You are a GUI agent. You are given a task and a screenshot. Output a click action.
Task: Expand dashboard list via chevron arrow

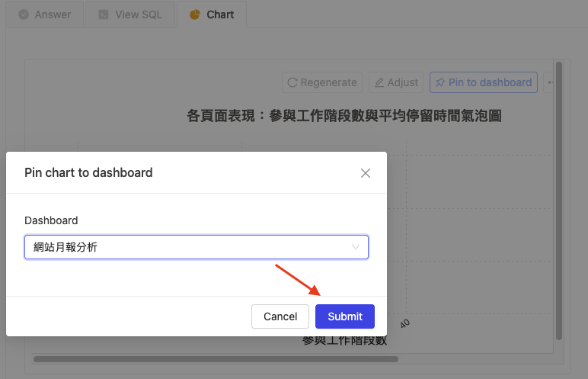click(355, 247)
